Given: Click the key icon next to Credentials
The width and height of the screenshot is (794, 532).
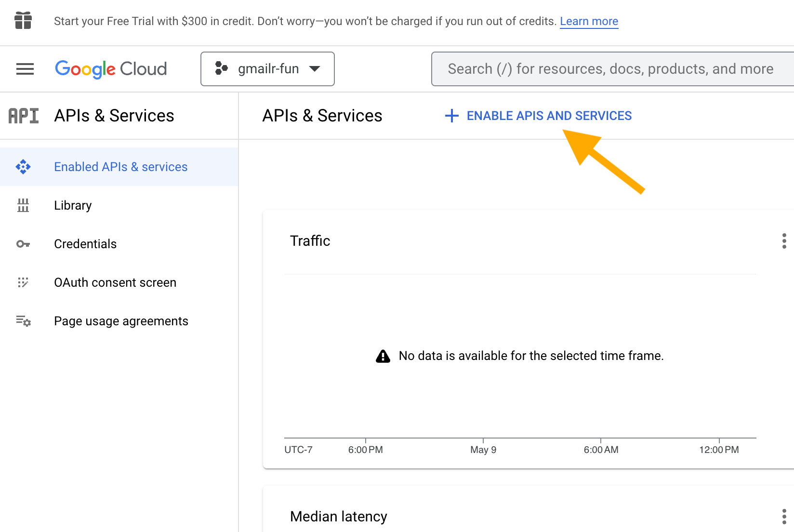Looking at the screenshot, I should 23,244.
